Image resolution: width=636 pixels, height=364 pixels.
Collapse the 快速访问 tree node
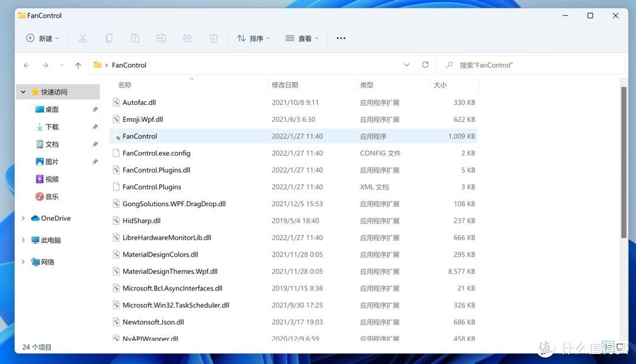pyautogui.click(x=23, y=92)
